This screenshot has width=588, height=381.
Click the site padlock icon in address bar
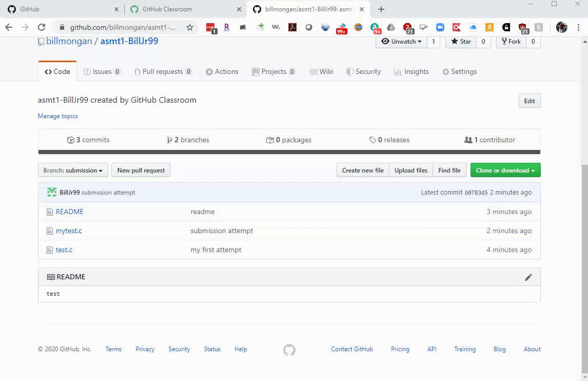pyautogui.click(x=62, y=27)
